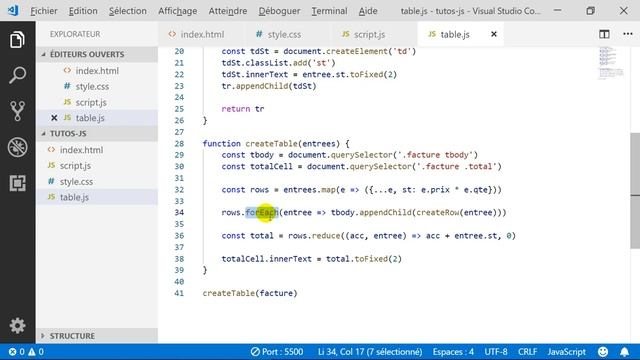
Task: Open the Extensions view icon
Action: pyautogui.click(x=17, y=183)
